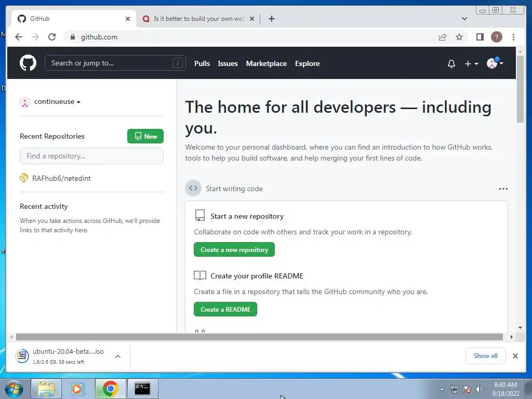Open the RAFhub6/netedint repository link
The height and width of the screenshot is (399, 532).
pyautogui.click(x=61, y=179)
